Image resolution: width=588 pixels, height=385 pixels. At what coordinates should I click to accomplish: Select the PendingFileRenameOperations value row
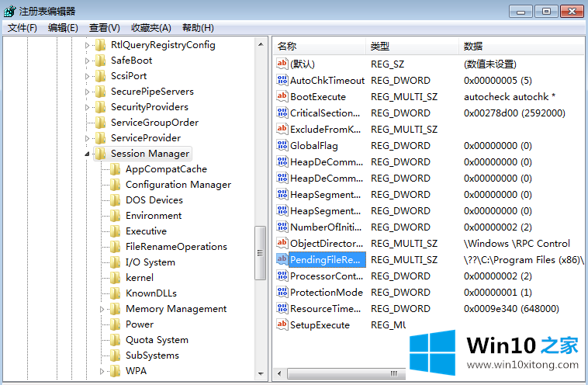[325, 260]
